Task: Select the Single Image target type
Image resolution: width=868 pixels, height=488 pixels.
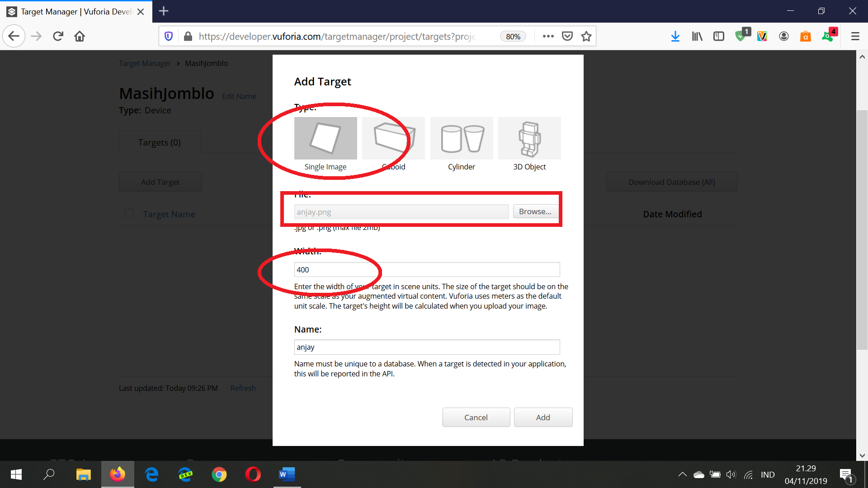Action: tap(325, 138)
